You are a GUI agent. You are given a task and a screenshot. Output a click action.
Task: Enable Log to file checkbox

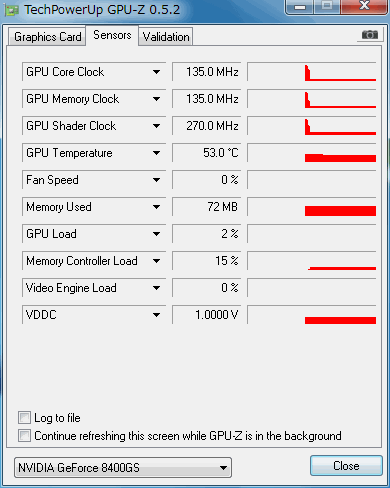(x=25, y=418)
